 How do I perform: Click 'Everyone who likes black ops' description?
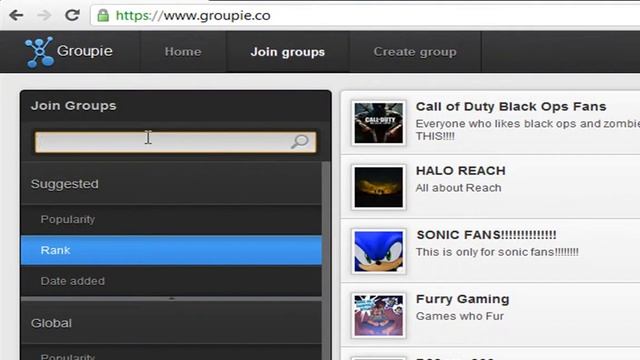click(528, 130)
